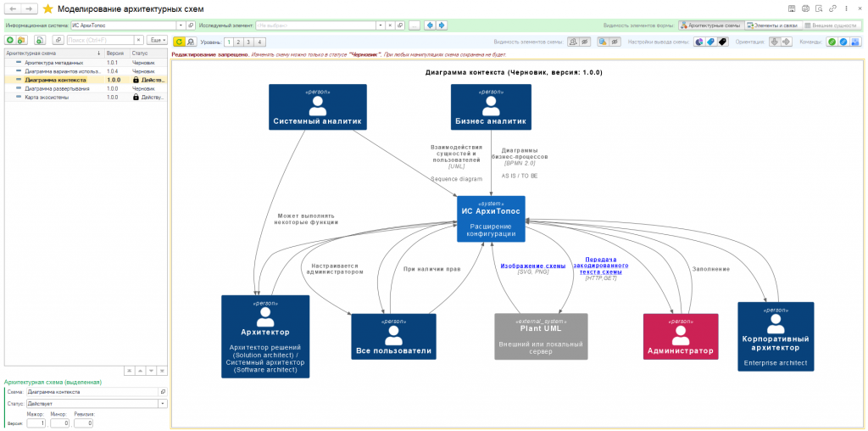Clear the search field with X button
The width and height of the screenshot is (868, 431).
pyautogui.click(x=139, y=41)
